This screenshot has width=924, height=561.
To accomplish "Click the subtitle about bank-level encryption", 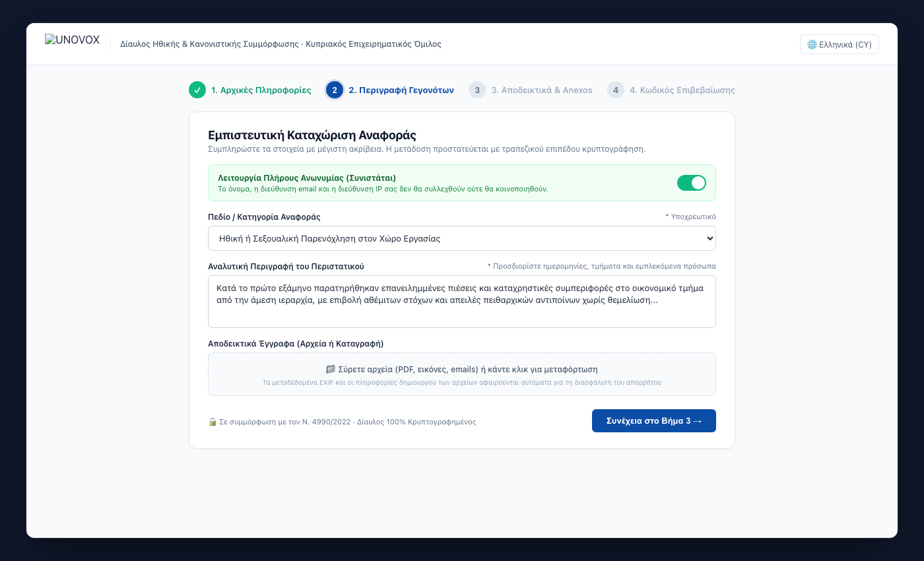I will click(426, 149).
